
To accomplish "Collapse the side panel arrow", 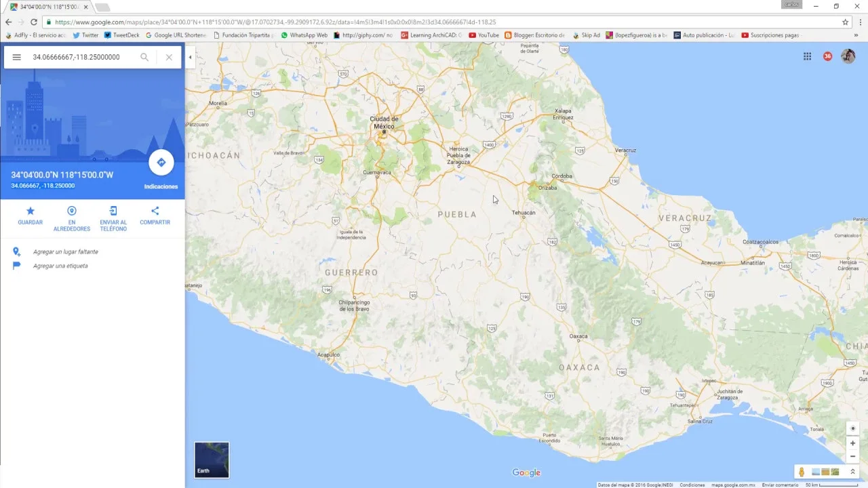I will pos(190,58).
